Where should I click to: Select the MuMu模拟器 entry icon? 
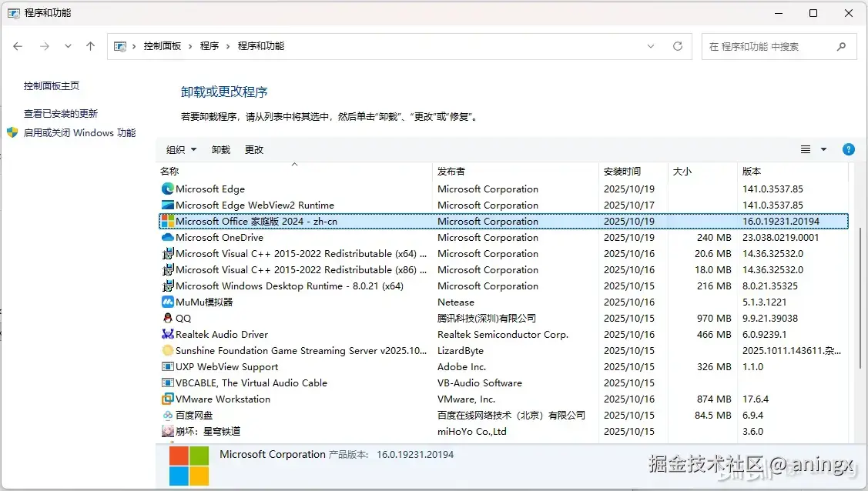169,302
